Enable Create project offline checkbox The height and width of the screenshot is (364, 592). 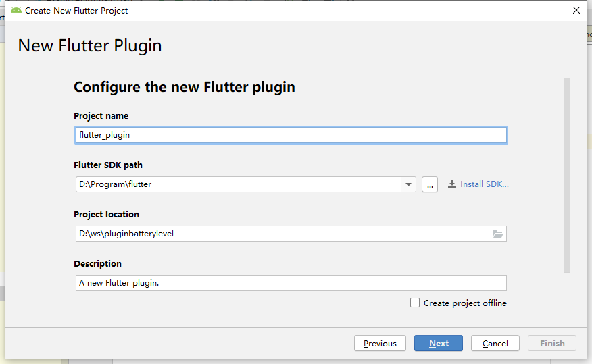click(x=415, y=303)
